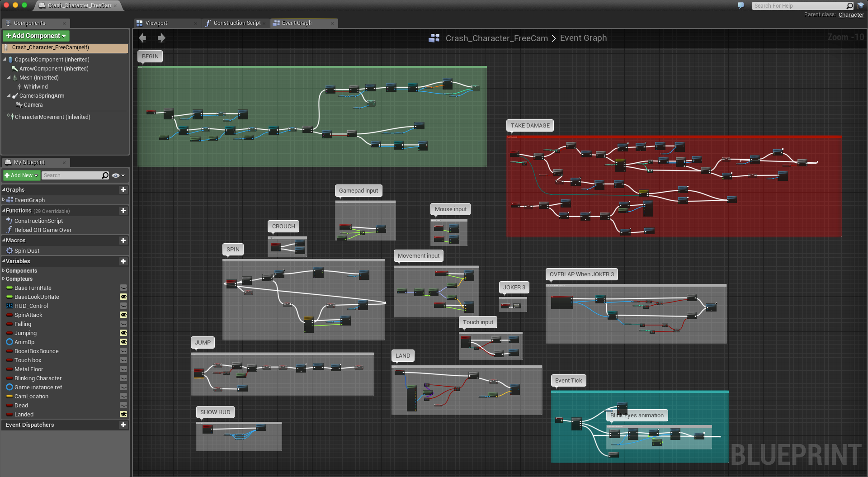The height and width of the screenshot is (477, 868).
Task: Click the ConstructionScript function icon
Action: pyautogui.click(x=9, y=221)
